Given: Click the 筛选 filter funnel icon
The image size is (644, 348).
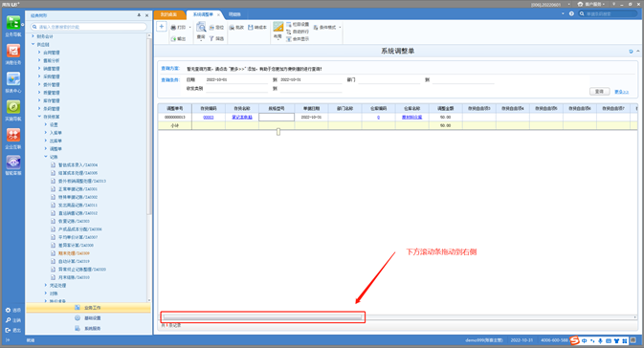Looking at the screenshot, I should (x=211, y=38).
